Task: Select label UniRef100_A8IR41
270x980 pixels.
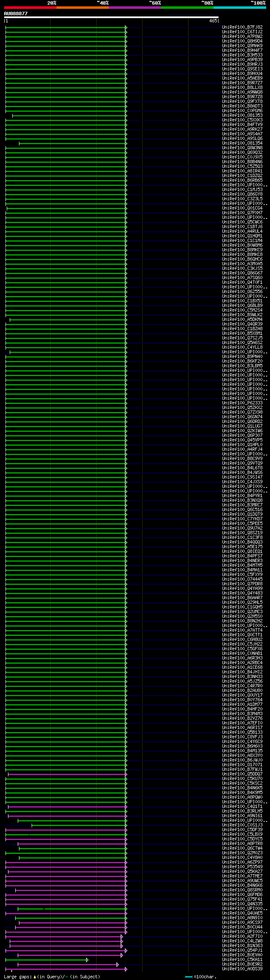Action: coord(242,171)
